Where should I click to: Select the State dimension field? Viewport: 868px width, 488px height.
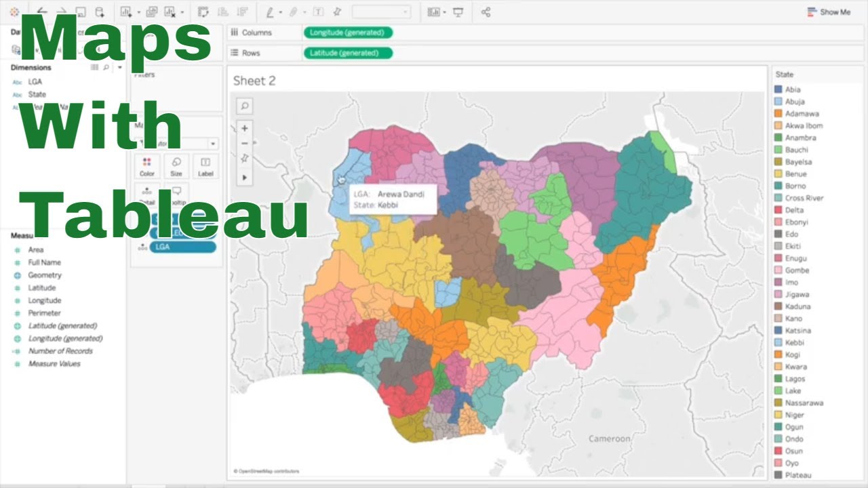tap(37, 94)
